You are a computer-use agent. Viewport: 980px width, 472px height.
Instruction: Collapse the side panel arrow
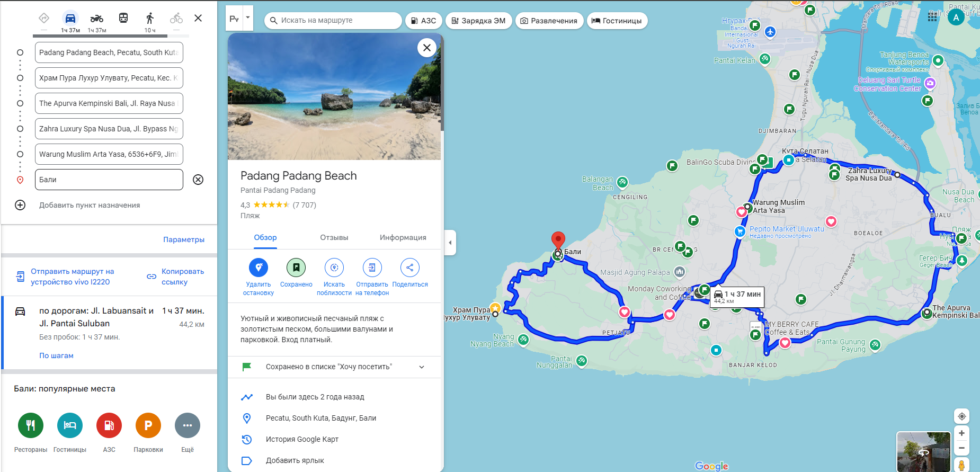(x=450, y=243)
